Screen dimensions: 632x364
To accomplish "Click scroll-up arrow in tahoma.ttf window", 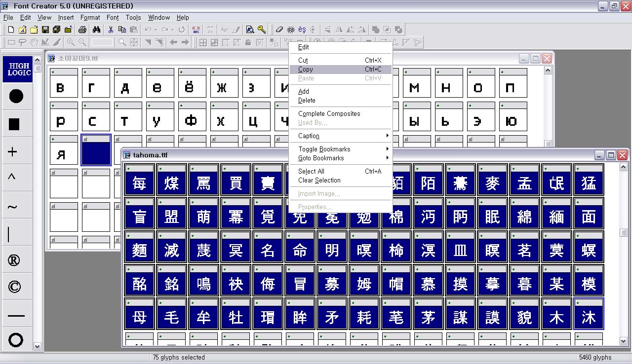I will [x=623, y=167].
